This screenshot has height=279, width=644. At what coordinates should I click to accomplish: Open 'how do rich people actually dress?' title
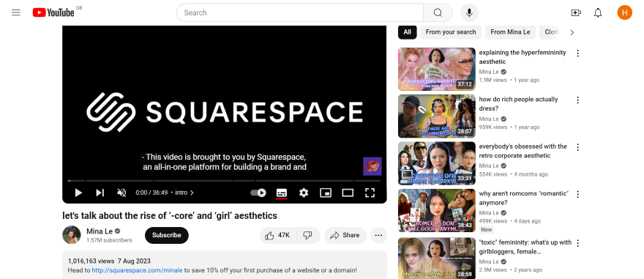pos(518,104)
